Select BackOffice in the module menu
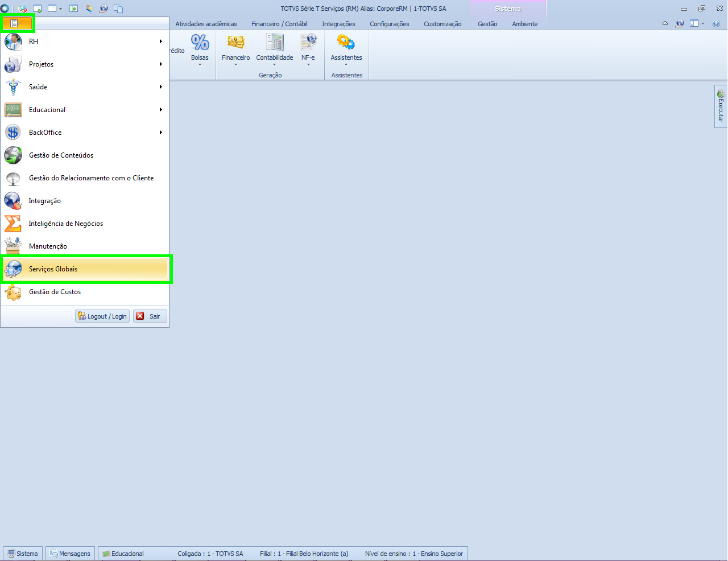The image size is (728, 561). tap(85, 133)
